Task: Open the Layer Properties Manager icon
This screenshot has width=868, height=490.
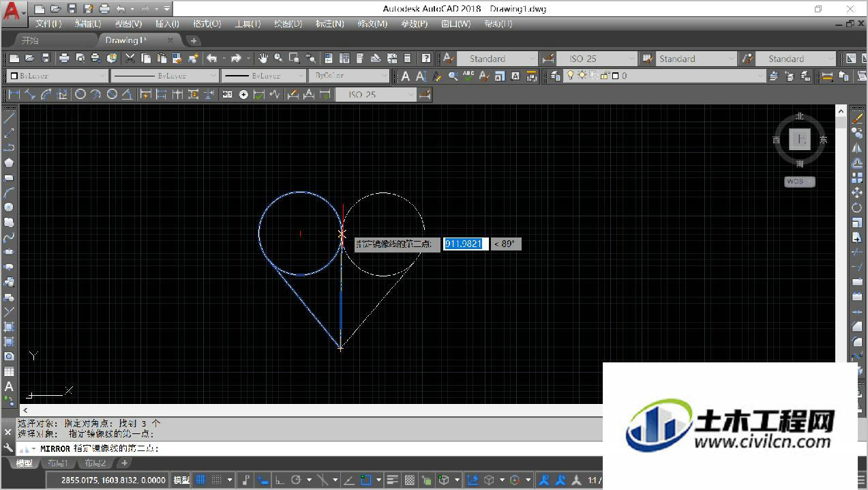Action: coord(556,76)
